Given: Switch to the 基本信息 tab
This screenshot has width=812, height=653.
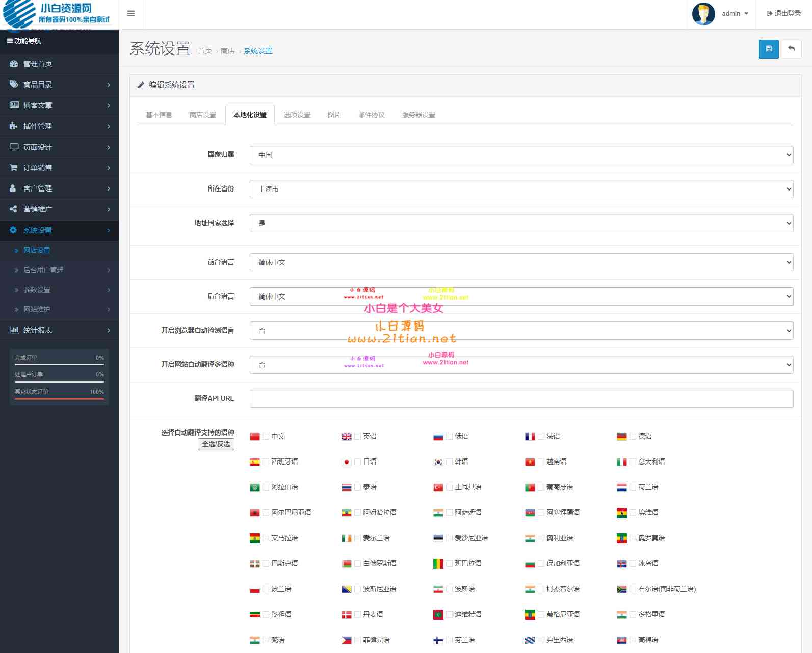Looking at the screenshot, I should 159,115.
